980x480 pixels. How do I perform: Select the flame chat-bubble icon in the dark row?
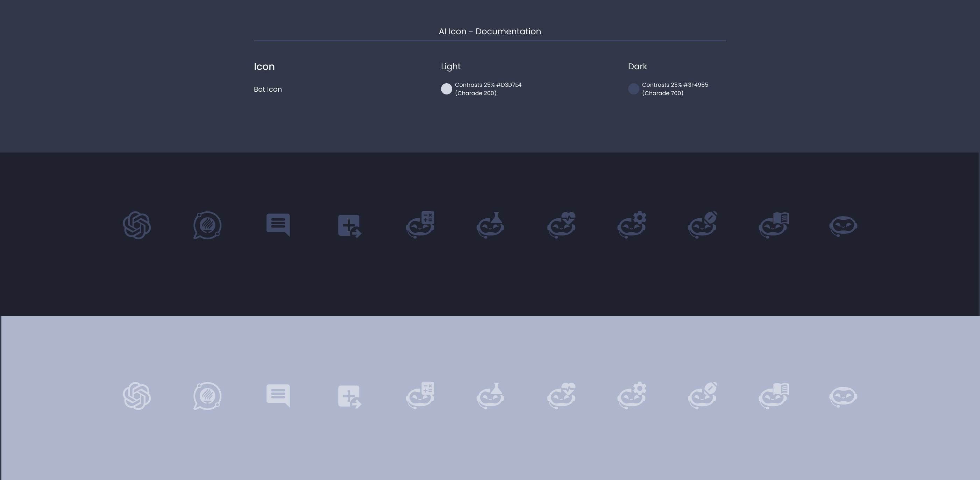pyautogui.click(x=207, y=225)
